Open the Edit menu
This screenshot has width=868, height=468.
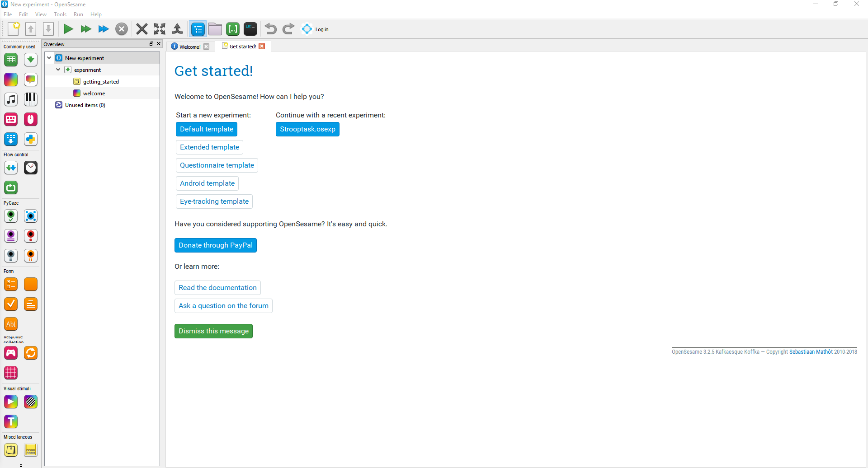24,14
